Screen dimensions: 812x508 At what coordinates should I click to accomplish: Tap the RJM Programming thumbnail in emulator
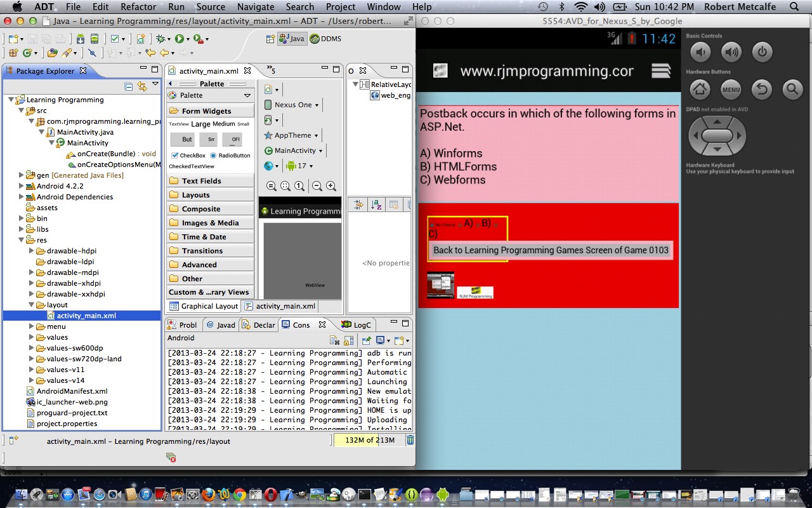pos(475,293)
